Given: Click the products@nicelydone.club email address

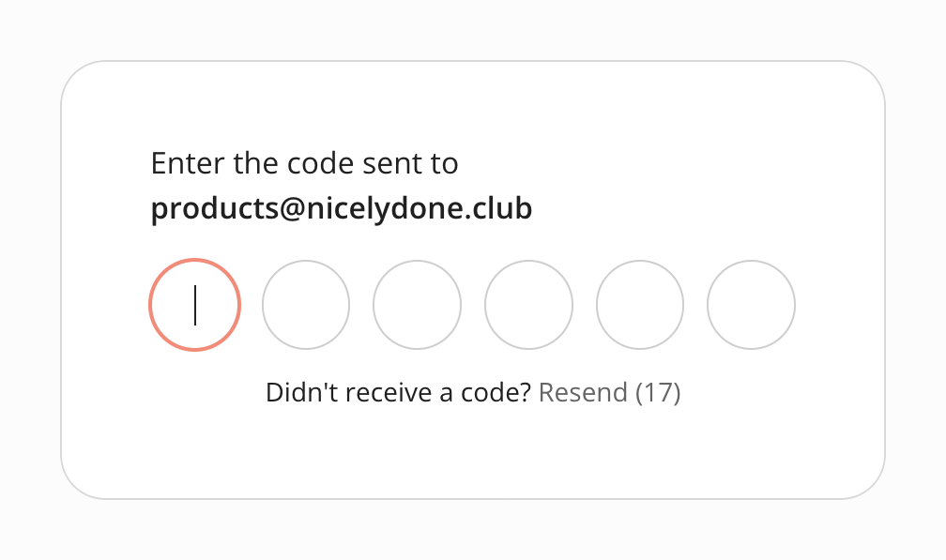Looking at the screenshot, I should [342, 208].
